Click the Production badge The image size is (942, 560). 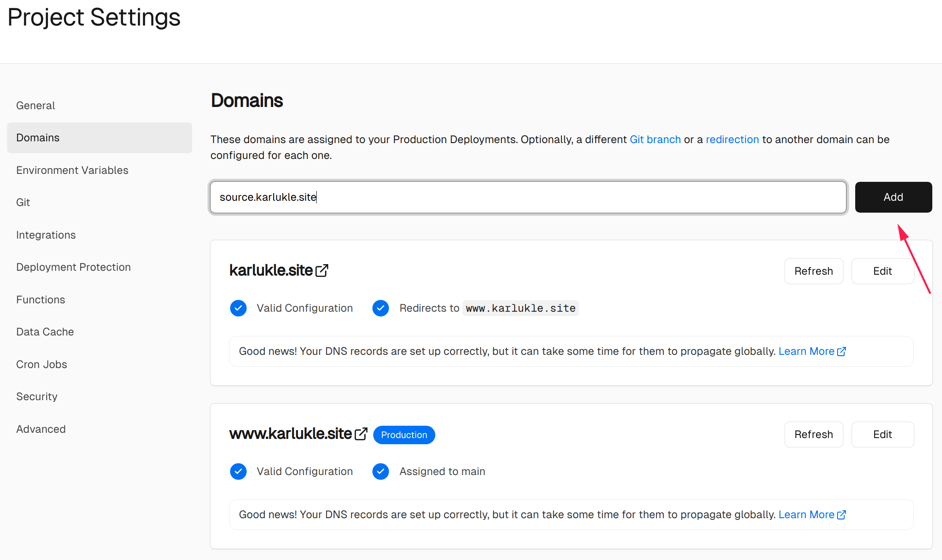[x=404, y=435]
